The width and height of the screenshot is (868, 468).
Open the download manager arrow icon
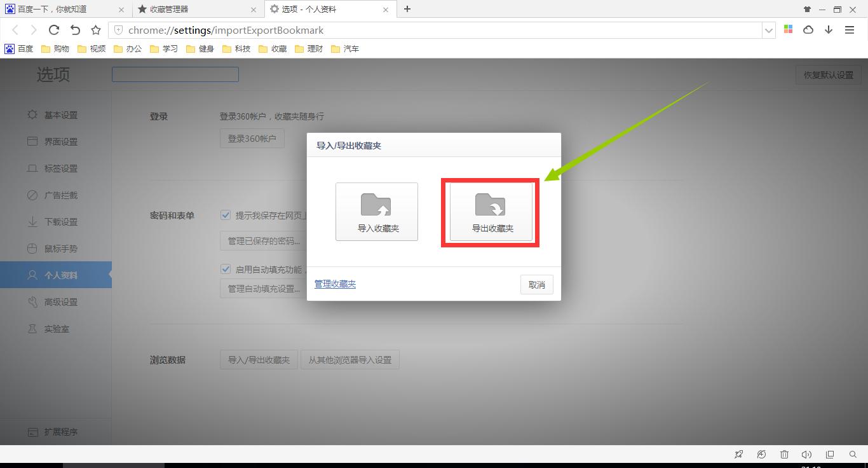(828, 30)
